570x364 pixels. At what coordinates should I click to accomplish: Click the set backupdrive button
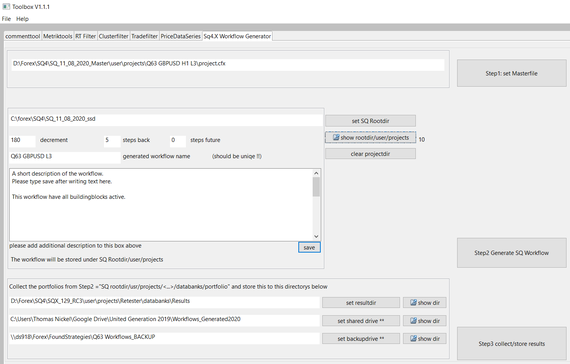coord(361,339)
